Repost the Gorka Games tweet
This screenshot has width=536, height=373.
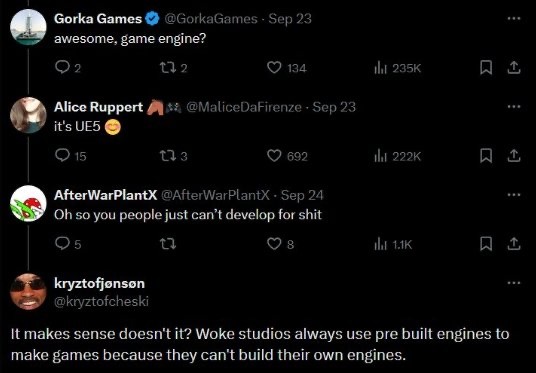[174, 68]
